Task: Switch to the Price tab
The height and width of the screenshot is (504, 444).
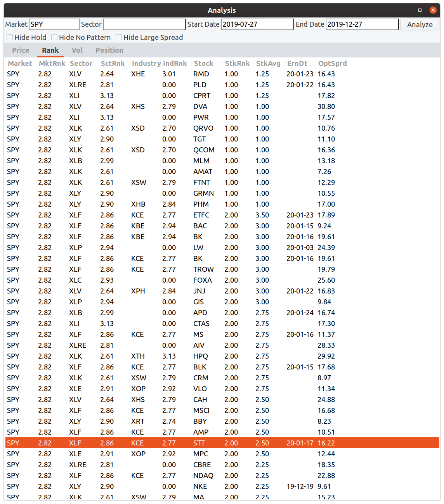Action: (21, 50)
